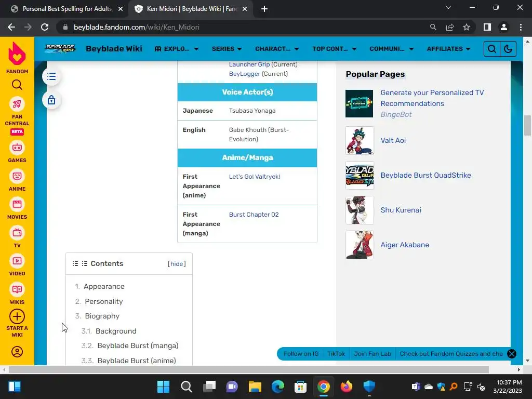
Task: Jump to Biography section in Contents
Action: [102, 316]
